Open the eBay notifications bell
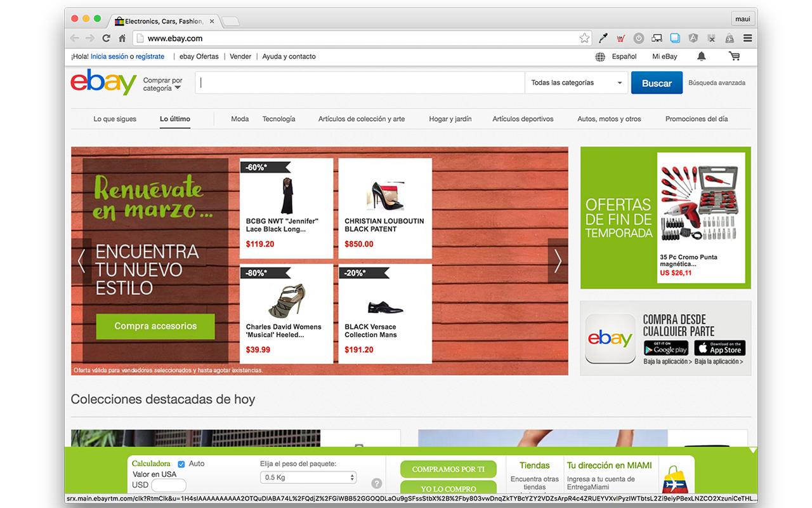Viewport: 812px width, 508px height. coord(701,57)
